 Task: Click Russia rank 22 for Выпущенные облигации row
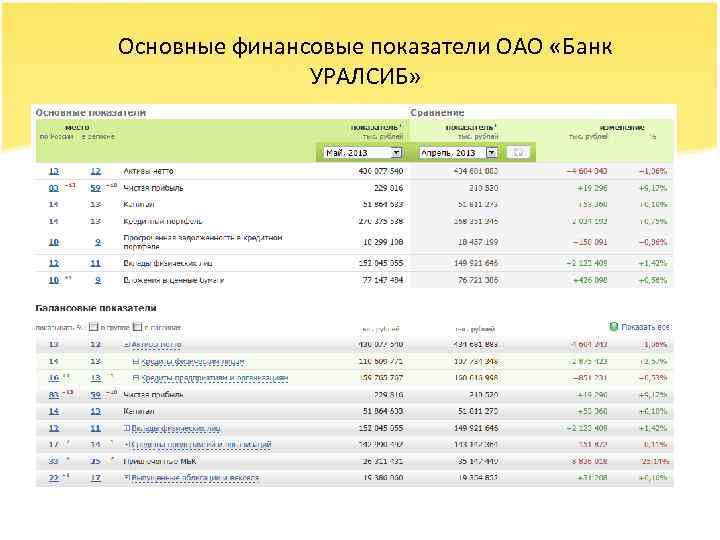54,478
